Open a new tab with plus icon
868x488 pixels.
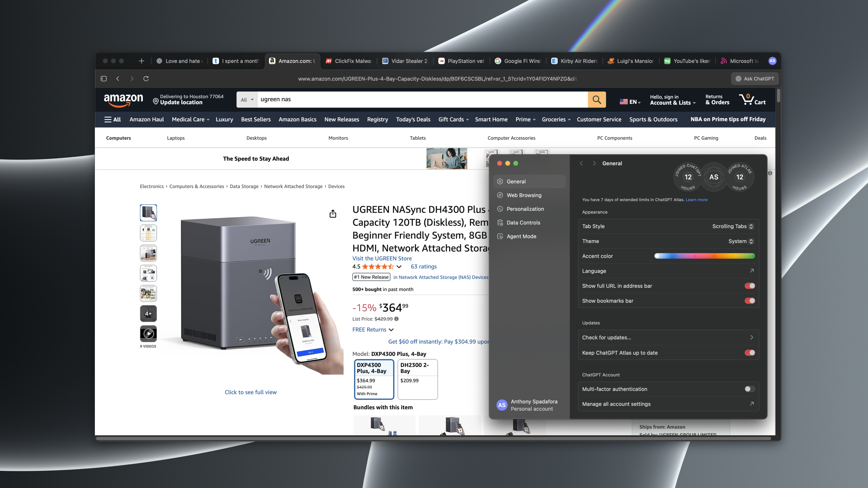pyautogui.click(x=142, y=61)
